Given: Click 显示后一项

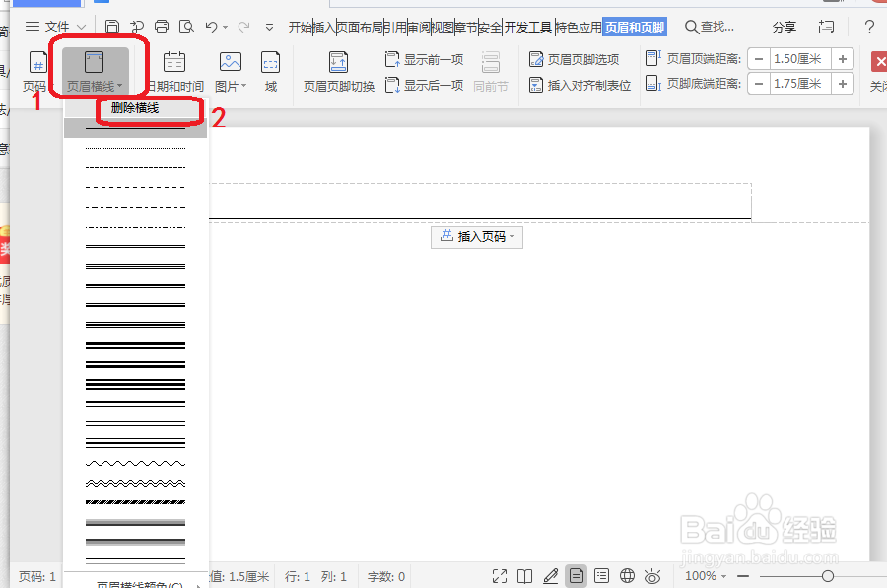Looking at the screenshot, I should [x=424, y=86].
